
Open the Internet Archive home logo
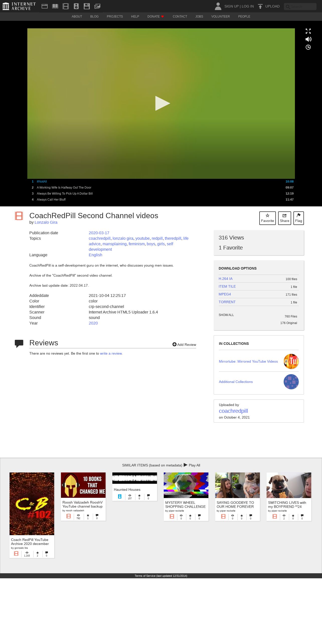click(19, 6)
